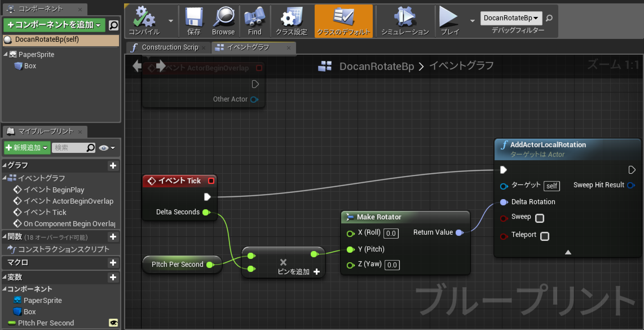Select PItch Per Second variable
The image size is (644, 330).
coord(41,323)
